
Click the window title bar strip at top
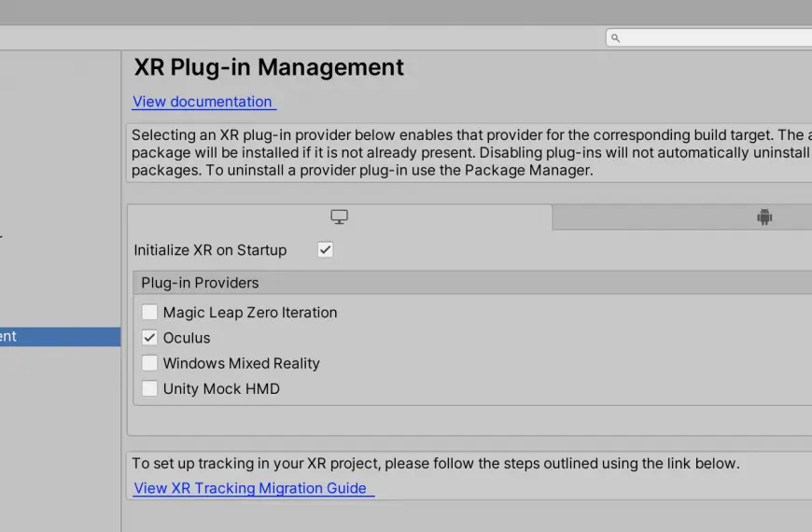[x=406, y=12]
